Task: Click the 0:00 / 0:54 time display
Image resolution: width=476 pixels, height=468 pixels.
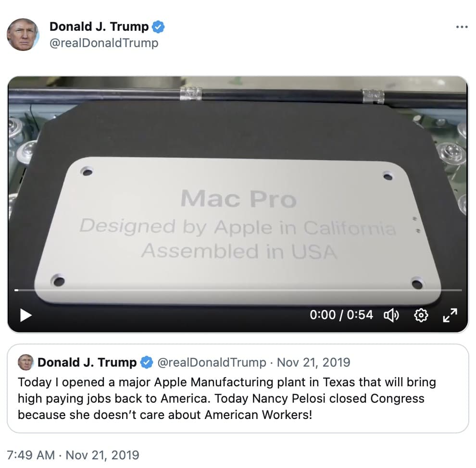Action: click(x=341, y=315)
